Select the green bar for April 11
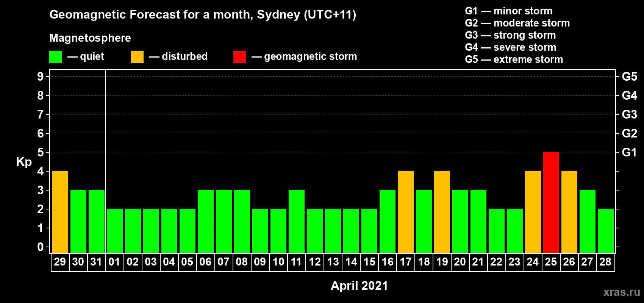The width and height of the screenshot is (644, 303). 297,221
